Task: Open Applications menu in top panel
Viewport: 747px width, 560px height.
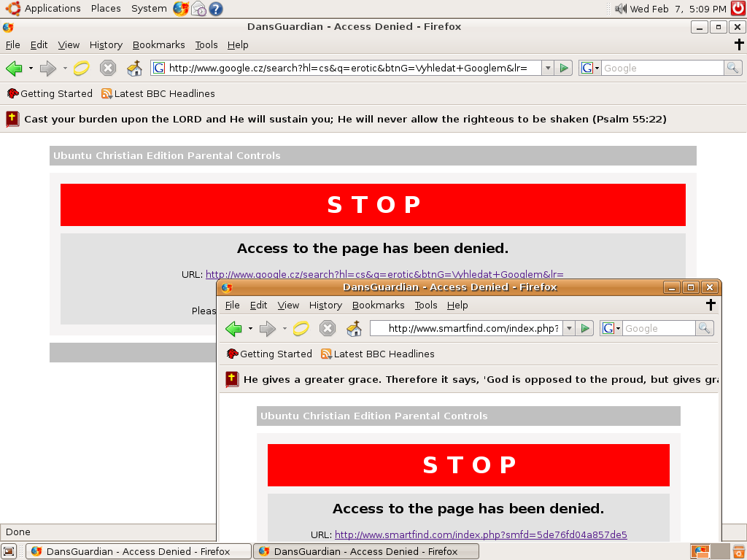Action: click(x=53, y=9)
